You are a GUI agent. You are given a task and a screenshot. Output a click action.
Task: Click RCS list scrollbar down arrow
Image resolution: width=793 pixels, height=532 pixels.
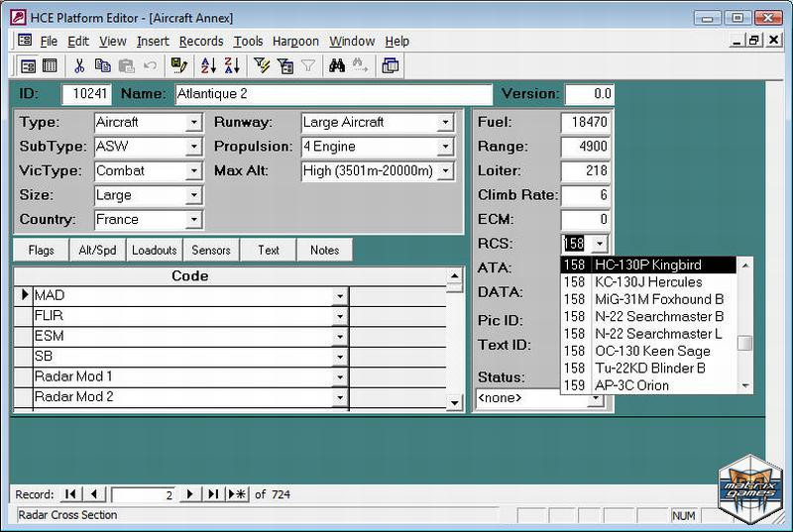click(x=745, y=386)
